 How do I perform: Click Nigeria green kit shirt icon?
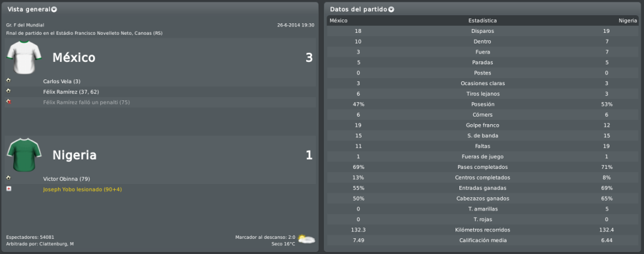[24, 155]
